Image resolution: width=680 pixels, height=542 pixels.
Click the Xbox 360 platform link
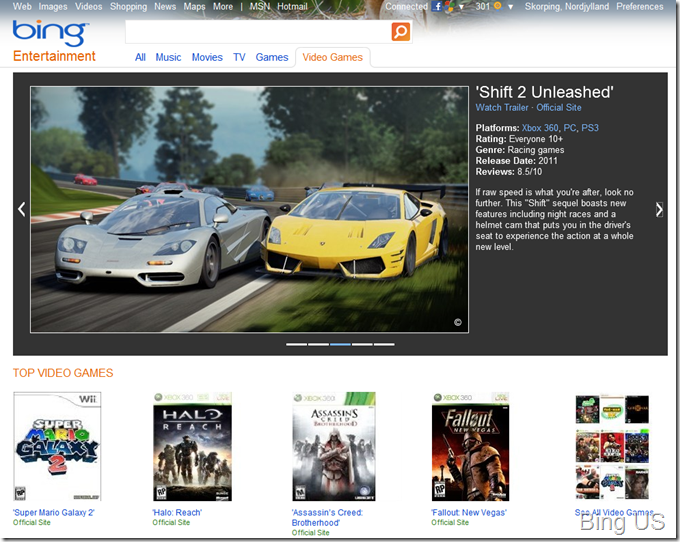pos(540,128)
